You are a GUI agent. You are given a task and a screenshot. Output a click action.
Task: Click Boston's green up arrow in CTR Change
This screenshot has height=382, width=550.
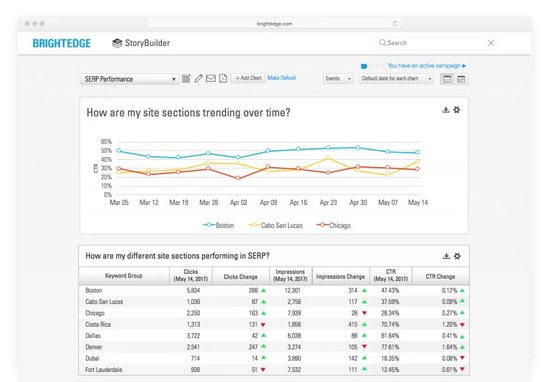(462, 290)
